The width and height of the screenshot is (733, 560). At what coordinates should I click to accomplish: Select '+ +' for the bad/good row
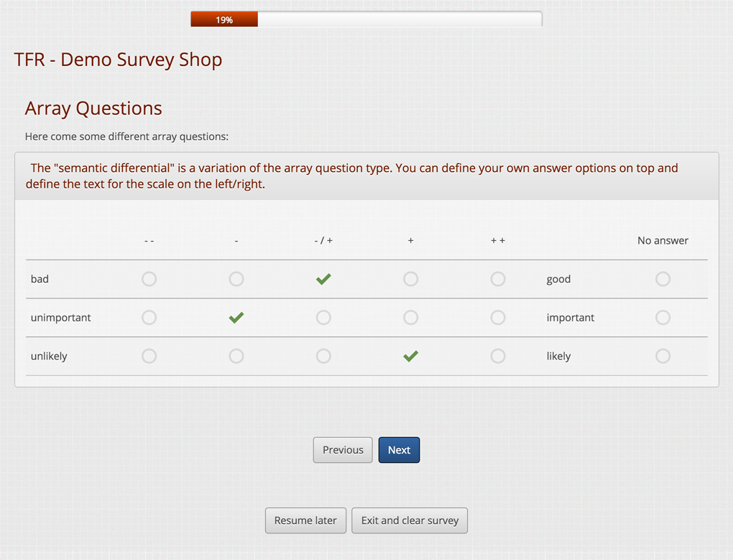click(x=497, y=279)
